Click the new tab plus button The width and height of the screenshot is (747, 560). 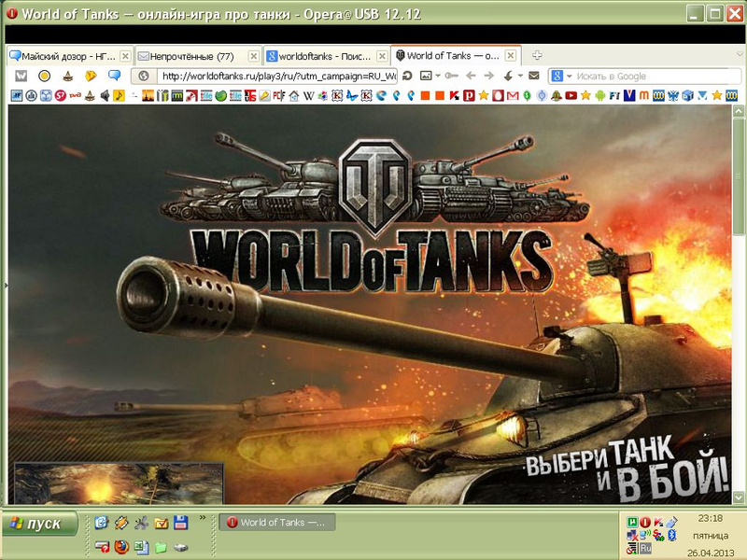point(537,56)
